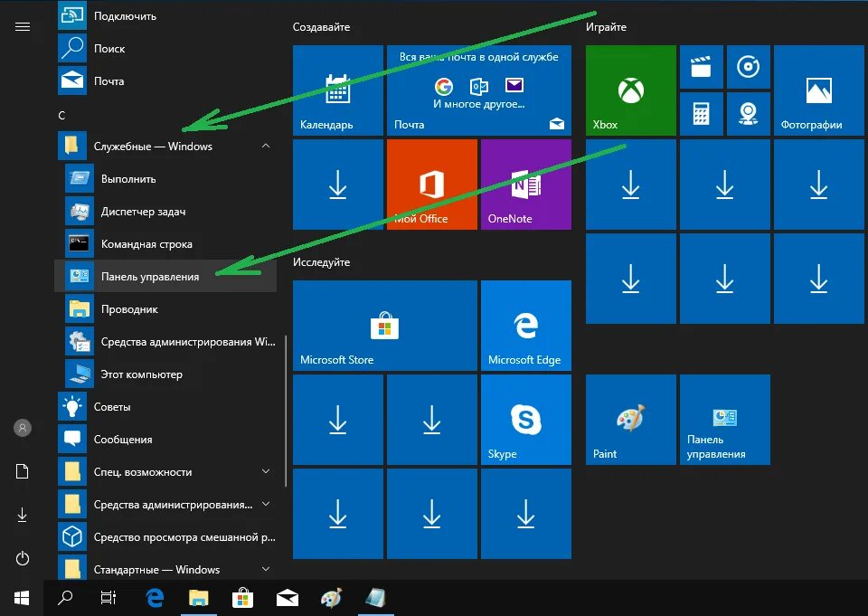Expand the Средства администрирования... folder
Screen dimensions: 868x616
165,505
